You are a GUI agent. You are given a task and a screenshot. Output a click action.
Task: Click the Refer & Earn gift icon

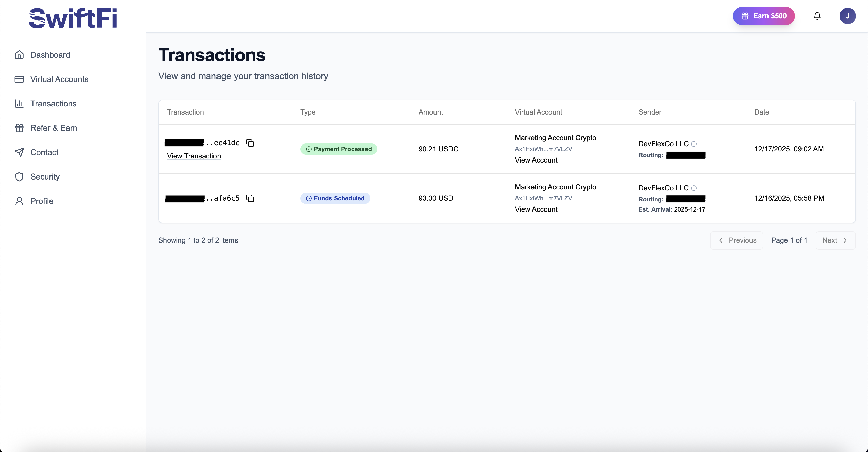(19, 128)
